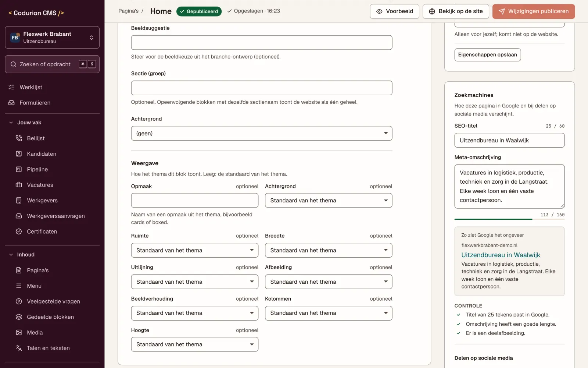Click the Media image icon

pos(19,333)
